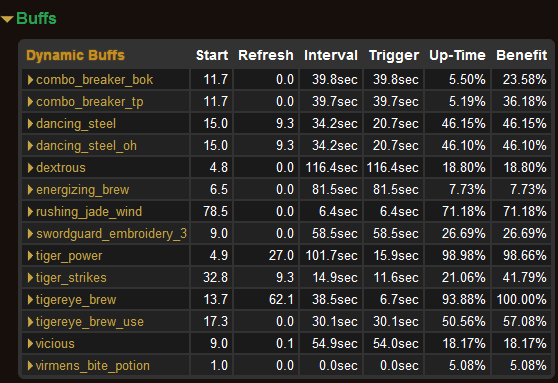The image size is (558, 383).
Task: Expand the combo_breaker_bok row triangle
Action: (x=31, y=80)
